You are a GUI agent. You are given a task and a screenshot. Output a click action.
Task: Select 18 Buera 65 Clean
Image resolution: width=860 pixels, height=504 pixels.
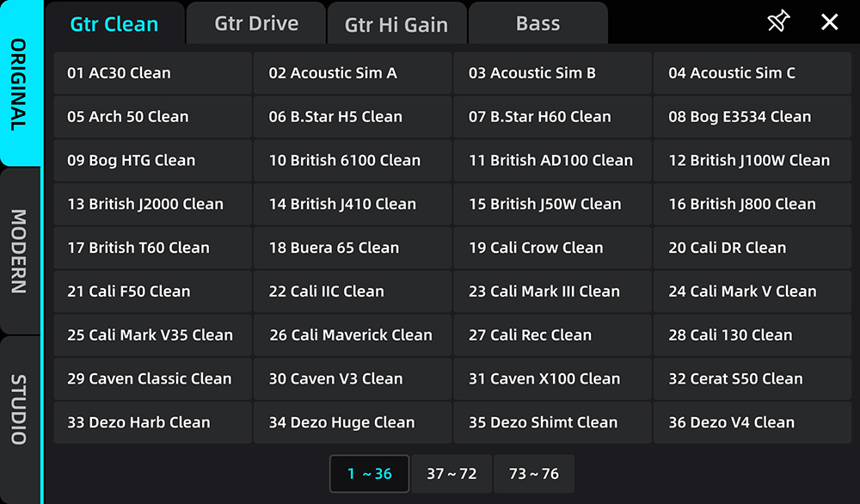[353, 248]
